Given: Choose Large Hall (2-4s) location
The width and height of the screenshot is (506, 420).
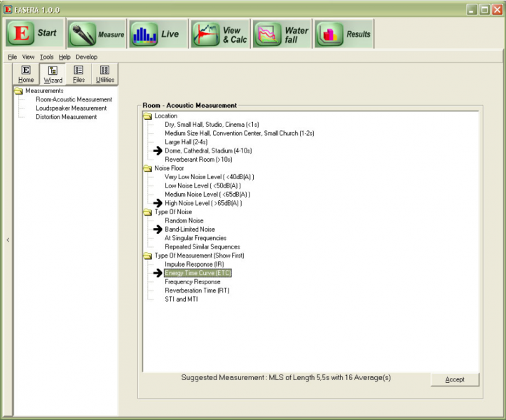Looking at the screenshot, I should click(x=186, y=142).
